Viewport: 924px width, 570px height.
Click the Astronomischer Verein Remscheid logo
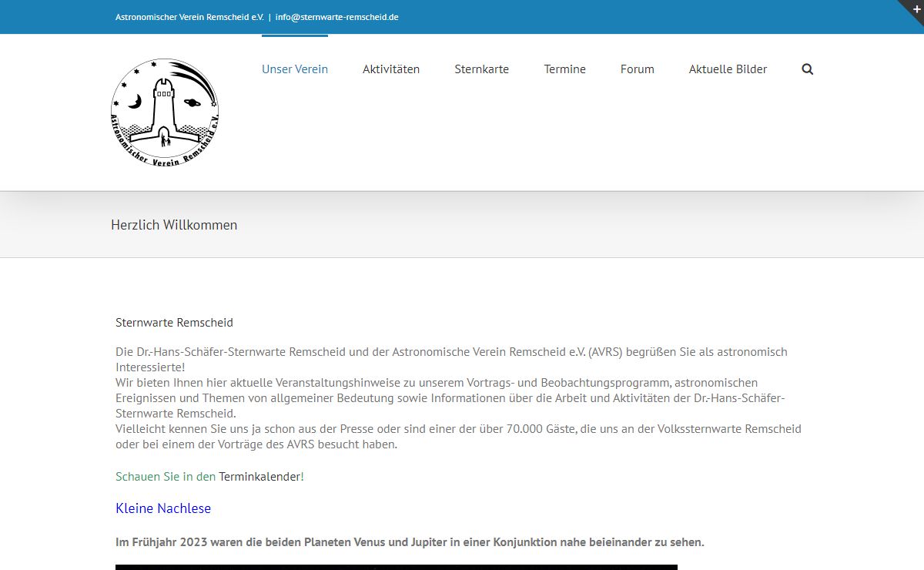point(165,113)
